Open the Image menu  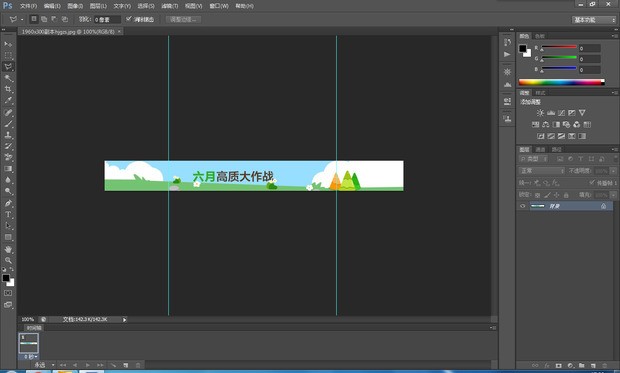pos(75,6)
